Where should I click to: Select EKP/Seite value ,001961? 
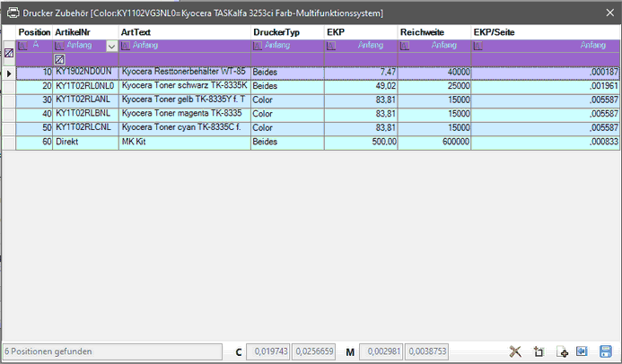point(546,86)
